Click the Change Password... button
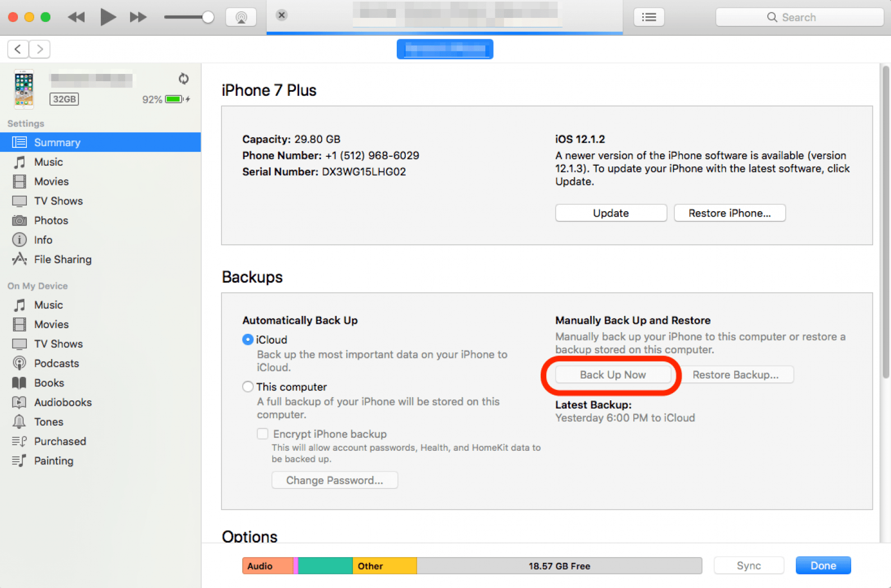 tap(335, 480)
